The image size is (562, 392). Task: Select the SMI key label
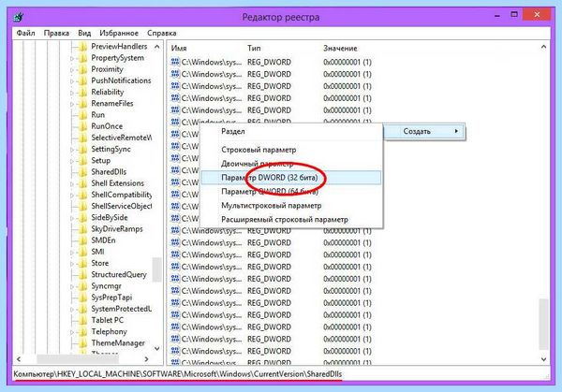(97, 252)
